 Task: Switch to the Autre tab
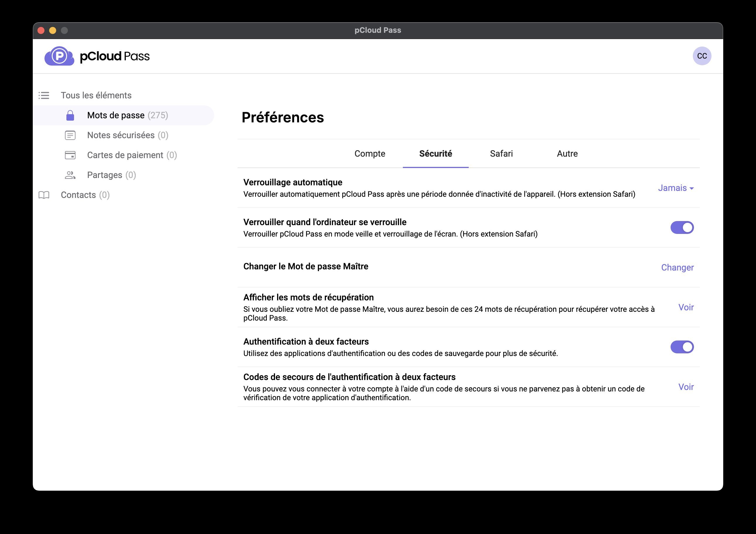567,154
